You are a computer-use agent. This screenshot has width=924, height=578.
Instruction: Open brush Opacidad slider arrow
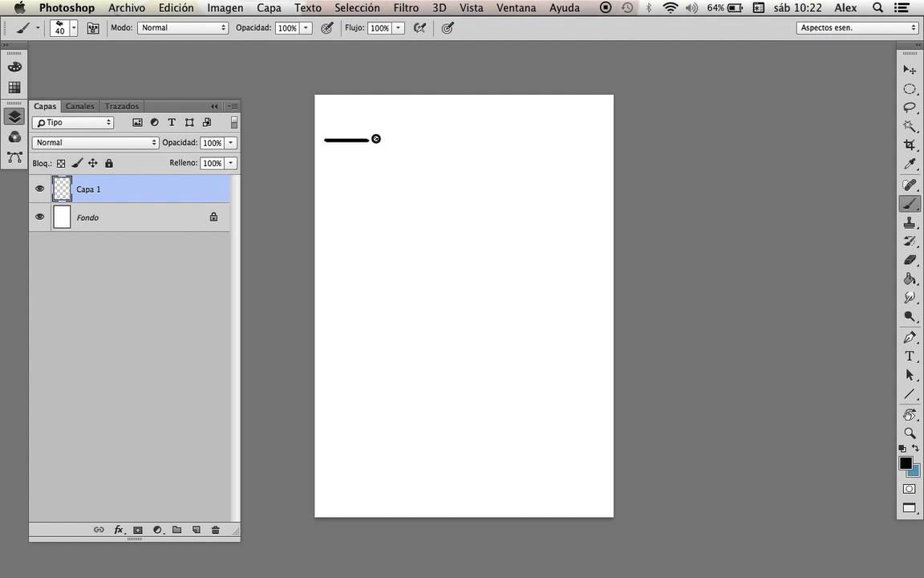point(306,28)
